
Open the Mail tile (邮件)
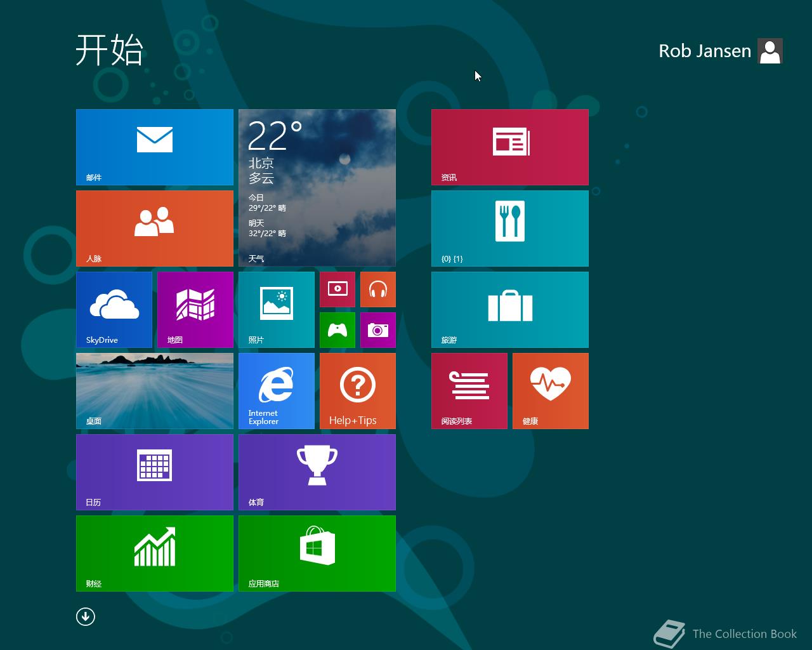pyautogui.click(x=155, y=147)
